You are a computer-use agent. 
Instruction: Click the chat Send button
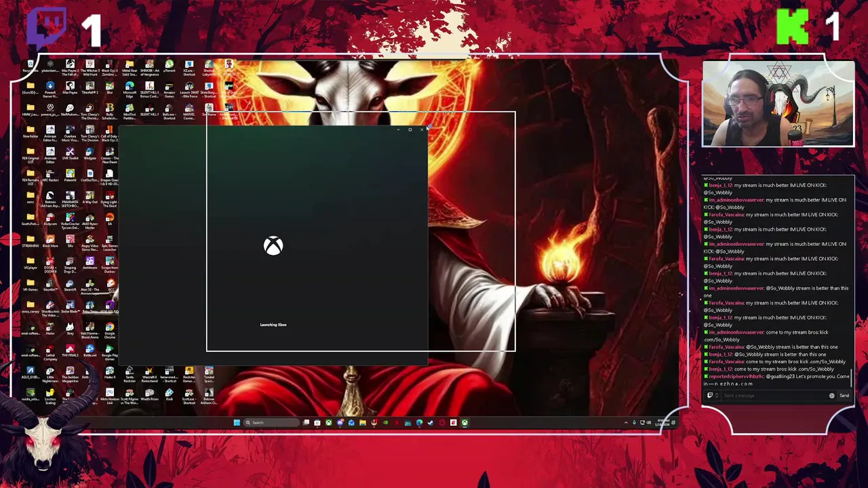(x=844, y=395)
